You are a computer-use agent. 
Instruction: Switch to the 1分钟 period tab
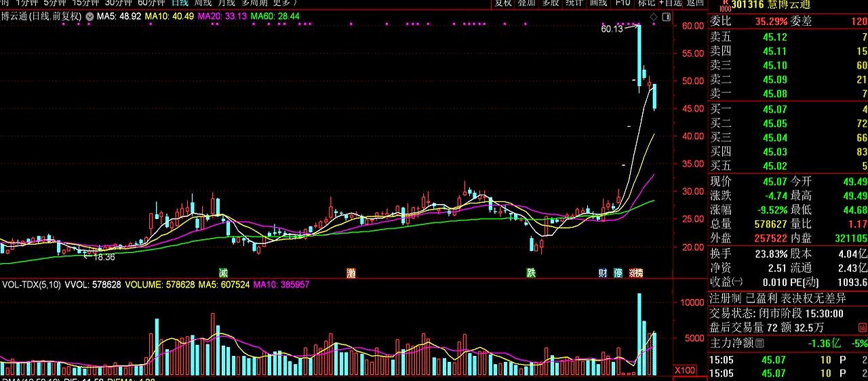coord(27,3)
